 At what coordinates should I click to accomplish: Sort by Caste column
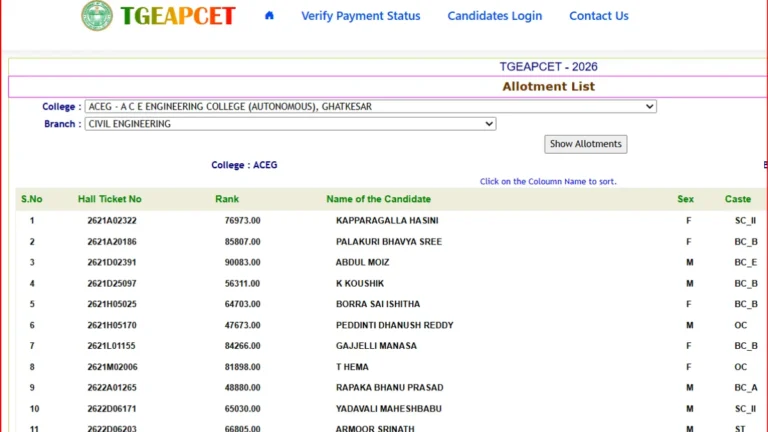coord(738,199)
